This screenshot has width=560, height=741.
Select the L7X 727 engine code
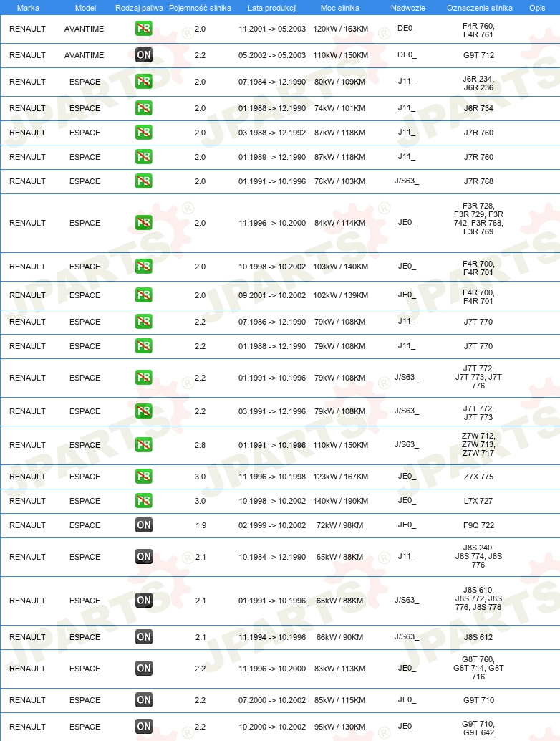(478, 500)
